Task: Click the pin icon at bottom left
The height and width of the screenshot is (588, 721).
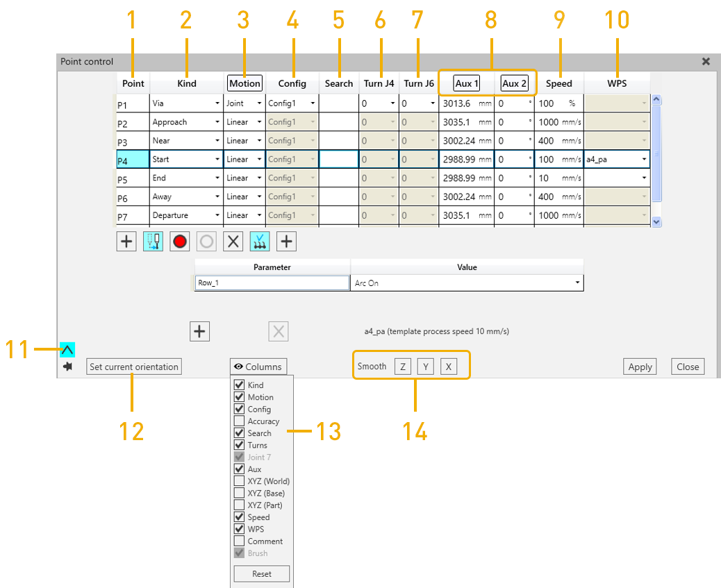Action: coord(67,367)
